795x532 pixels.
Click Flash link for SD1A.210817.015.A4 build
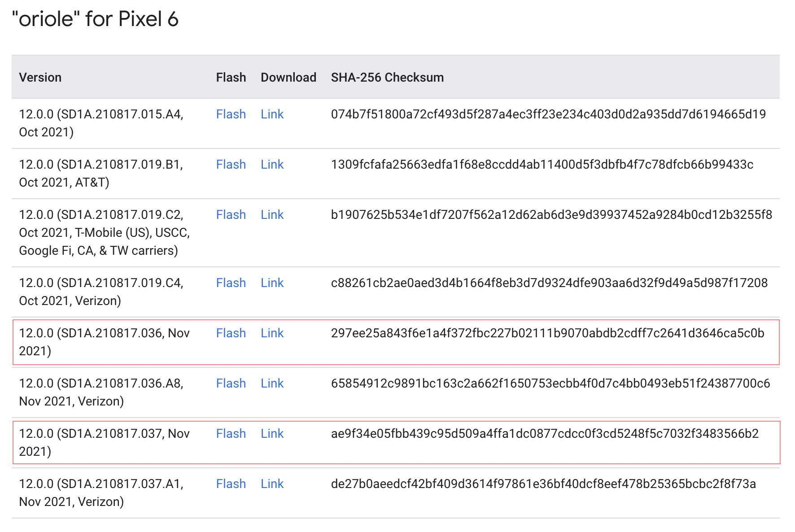231,114
